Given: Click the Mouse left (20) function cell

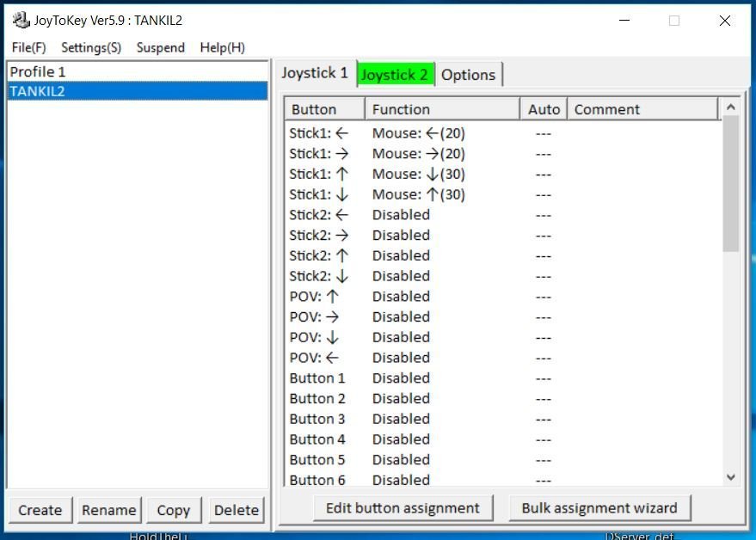Looking at the screenshot, I should (419, 133).
